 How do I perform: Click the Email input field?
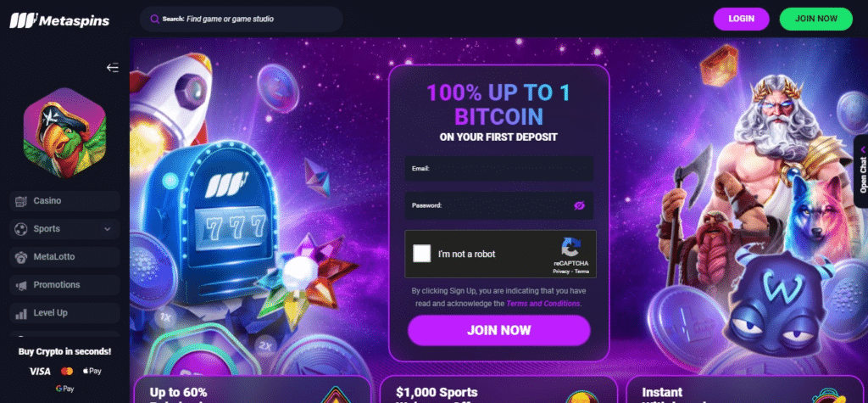tap(499, 169)
